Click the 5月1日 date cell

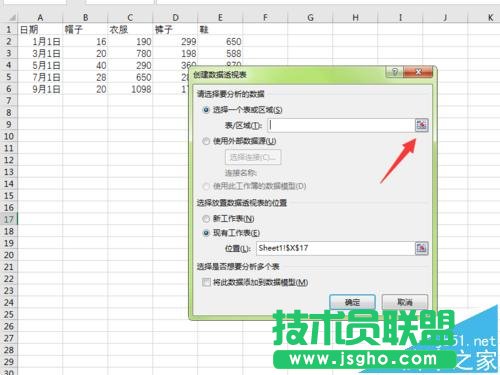(x=40, y=65)
